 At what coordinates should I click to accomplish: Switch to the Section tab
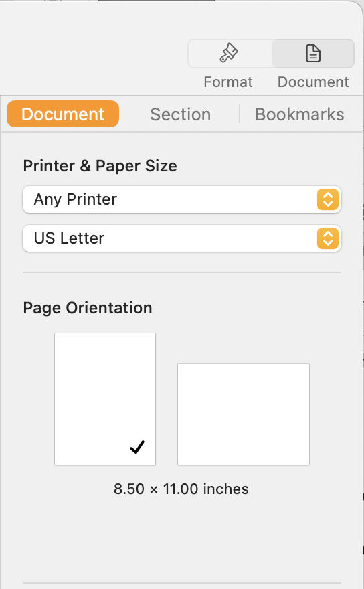180,114
